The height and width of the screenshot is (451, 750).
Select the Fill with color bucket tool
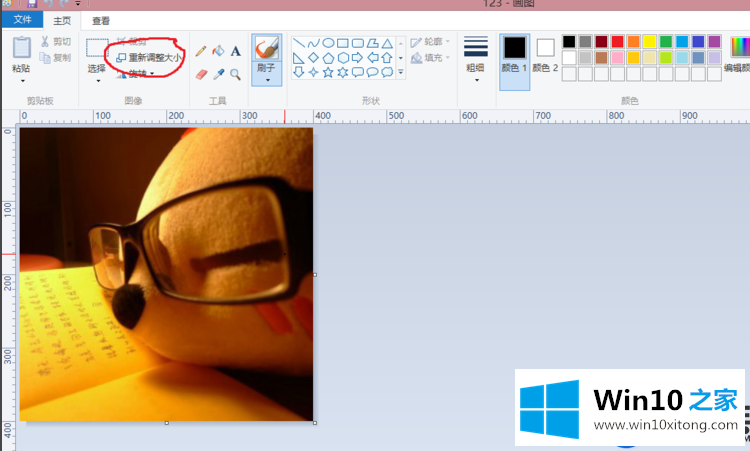click(218, 51)
